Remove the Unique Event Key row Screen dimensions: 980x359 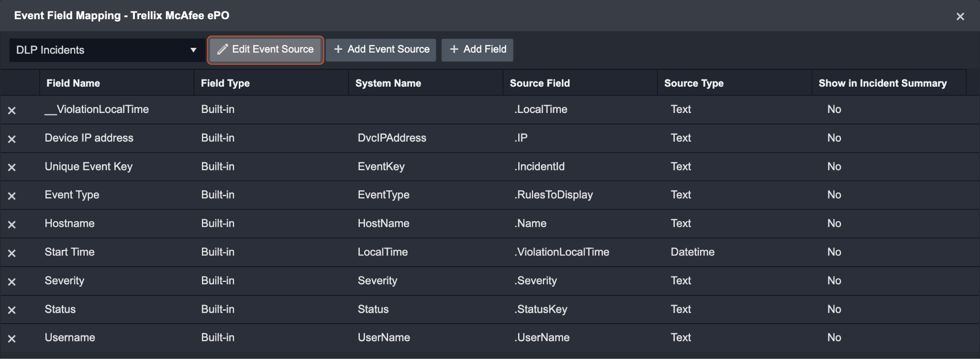click(12, 168)
